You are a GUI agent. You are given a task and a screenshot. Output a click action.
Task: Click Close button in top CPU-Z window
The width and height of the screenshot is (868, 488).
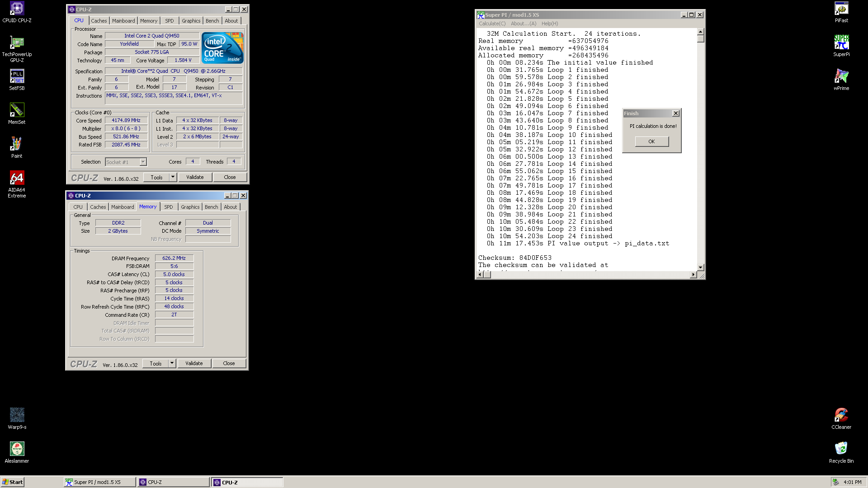[230, 177]
